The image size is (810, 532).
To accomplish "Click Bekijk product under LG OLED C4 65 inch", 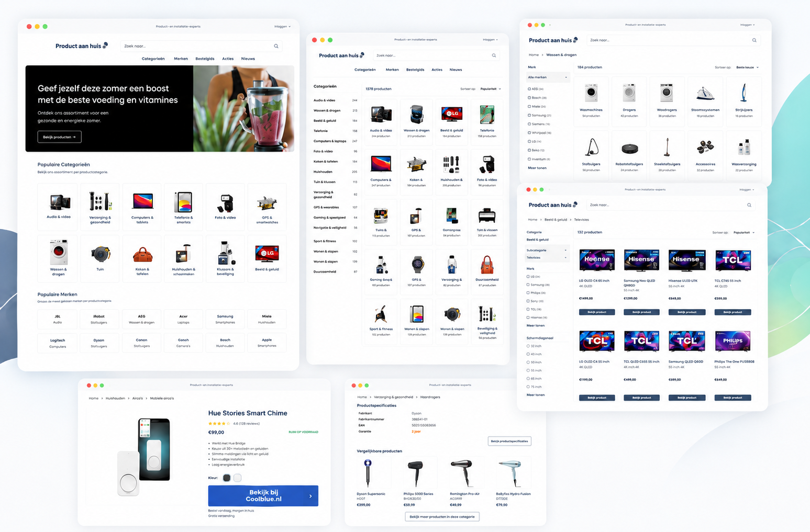I will click(596, 312).
